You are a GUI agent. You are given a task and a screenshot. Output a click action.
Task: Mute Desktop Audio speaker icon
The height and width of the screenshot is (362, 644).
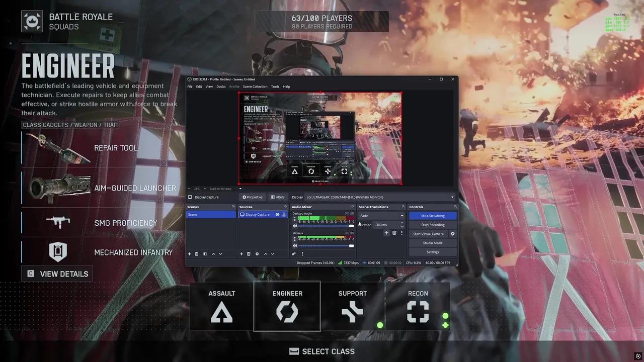click(x=295, y=226)
